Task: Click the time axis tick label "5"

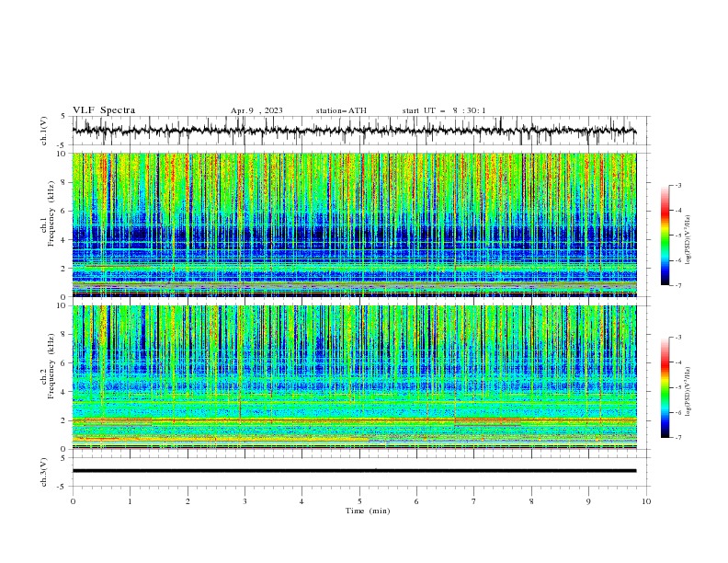Action: pyautogui.click(x=359, y=501)
